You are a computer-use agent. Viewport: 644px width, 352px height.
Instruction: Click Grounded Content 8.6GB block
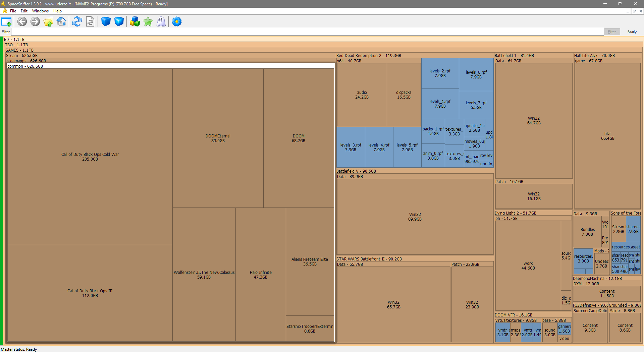coord(625,328)
